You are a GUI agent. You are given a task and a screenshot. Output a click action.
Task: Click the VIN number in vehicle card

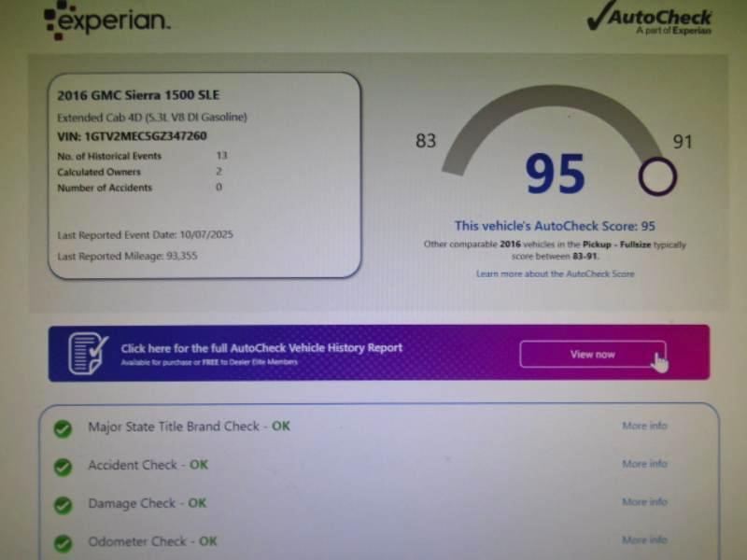click(132, 135)
